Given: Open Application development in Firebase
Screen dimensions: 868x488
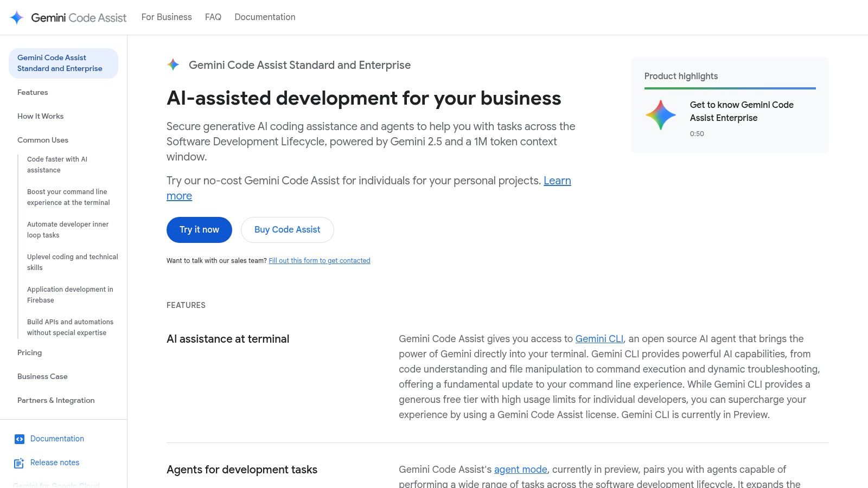Looking at the screenshot, I should tap(70, 294).
